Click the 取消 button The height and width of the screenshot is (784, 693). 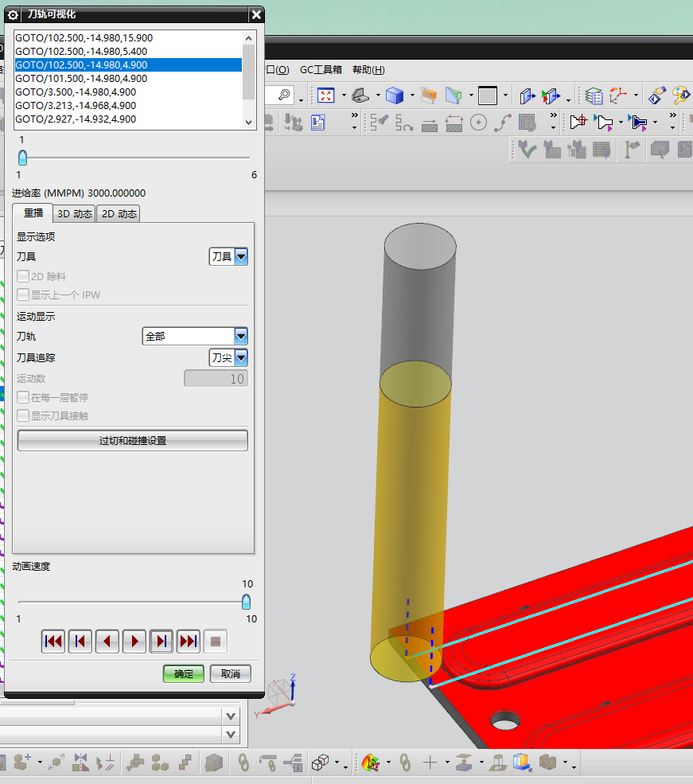click(x=230, y=673)
